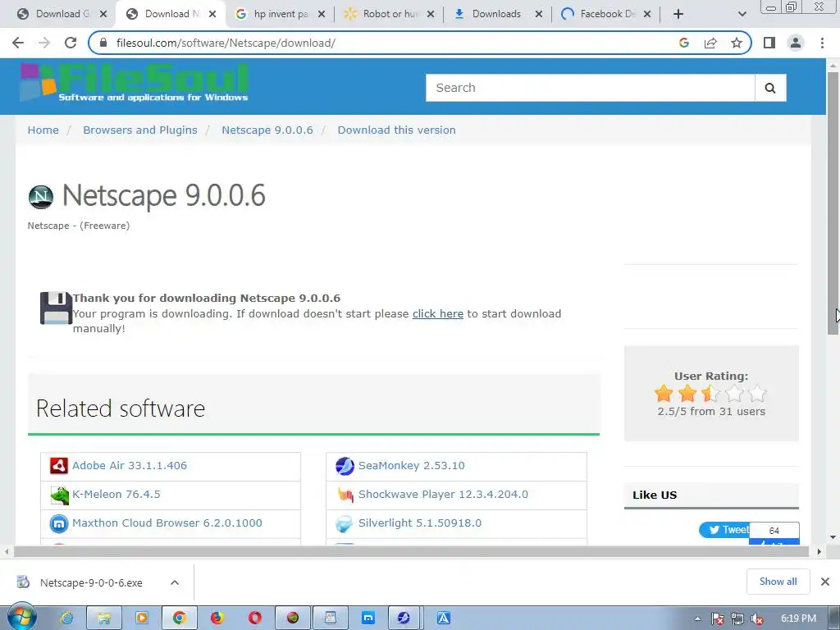Open Firefox from the taskbar
This screenshot has width=840, height=630.
[x=217, y=619]
